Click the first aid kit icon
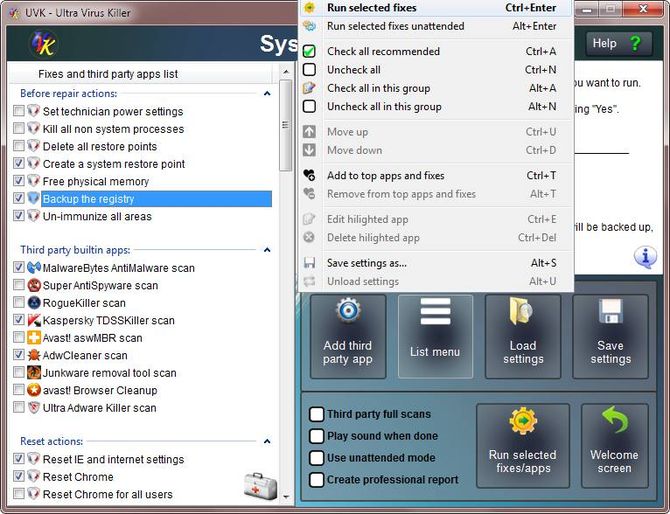The width and height of the screenshot is (670, 514). (x=260, y=486)
